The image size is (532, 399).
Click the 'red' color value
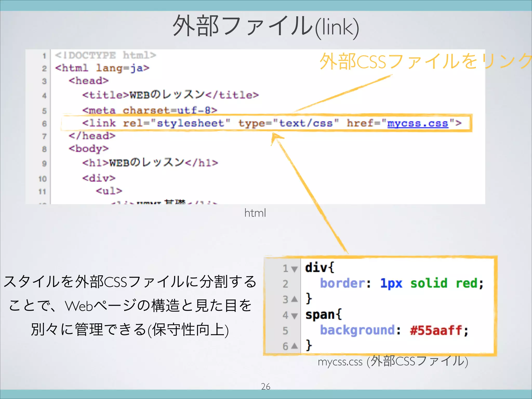467,283
